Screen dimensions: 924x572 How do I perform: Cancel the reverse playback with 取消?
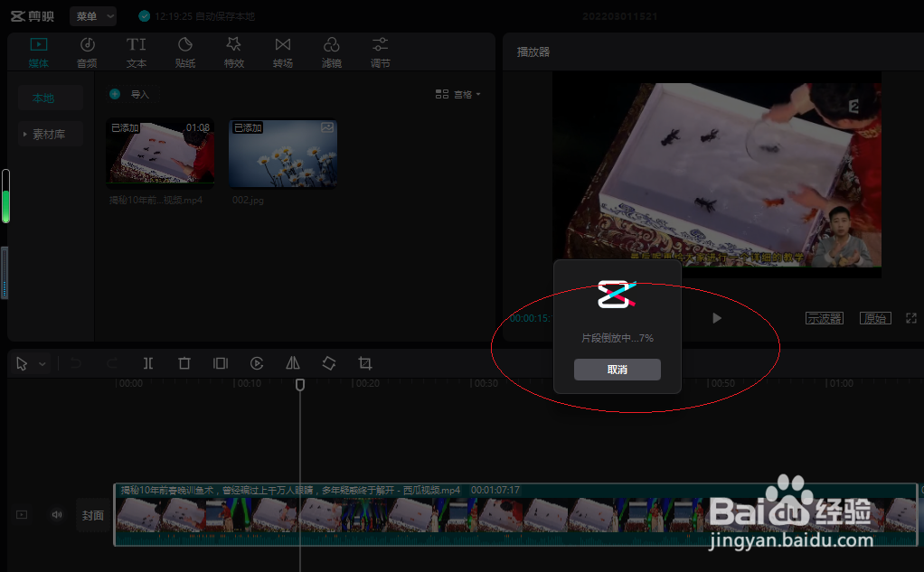(x=617, y=370)
